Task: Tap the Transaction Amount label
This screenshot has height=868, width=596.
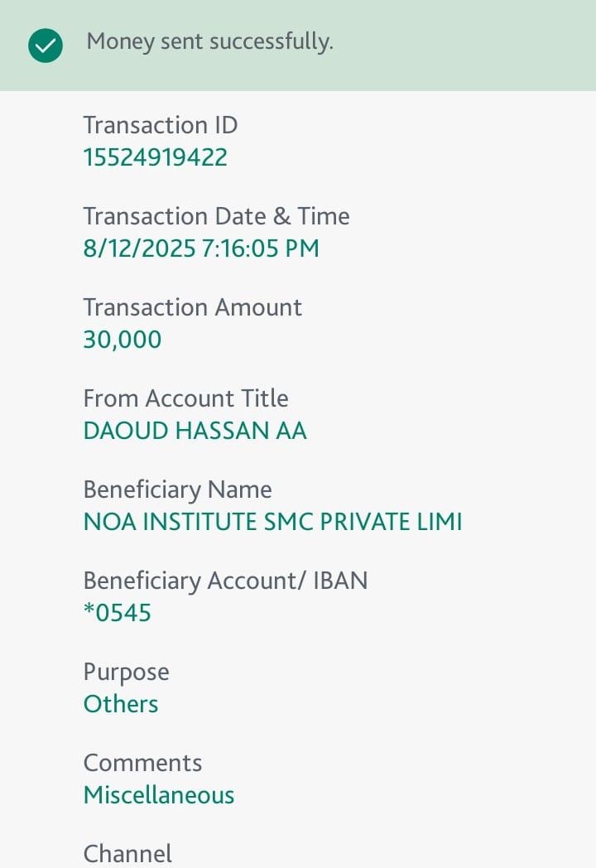Action: click(x=192, y=307)
